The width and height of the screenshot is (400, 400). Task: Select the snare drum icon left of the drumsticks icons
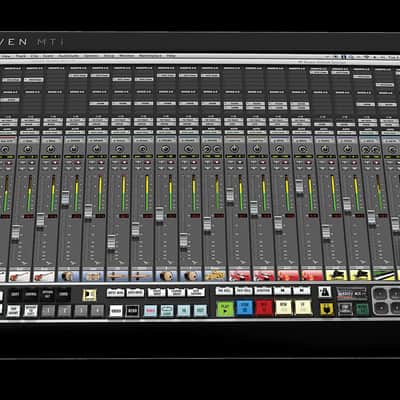tap(93, 276)
